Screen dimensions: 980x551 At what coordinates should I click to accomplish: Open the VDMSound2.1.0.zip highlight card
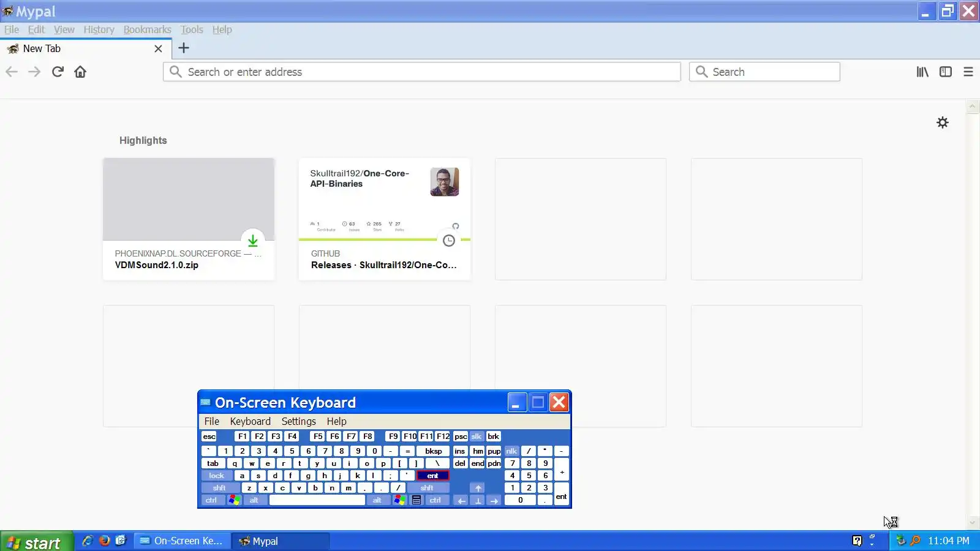click(189, 219)
